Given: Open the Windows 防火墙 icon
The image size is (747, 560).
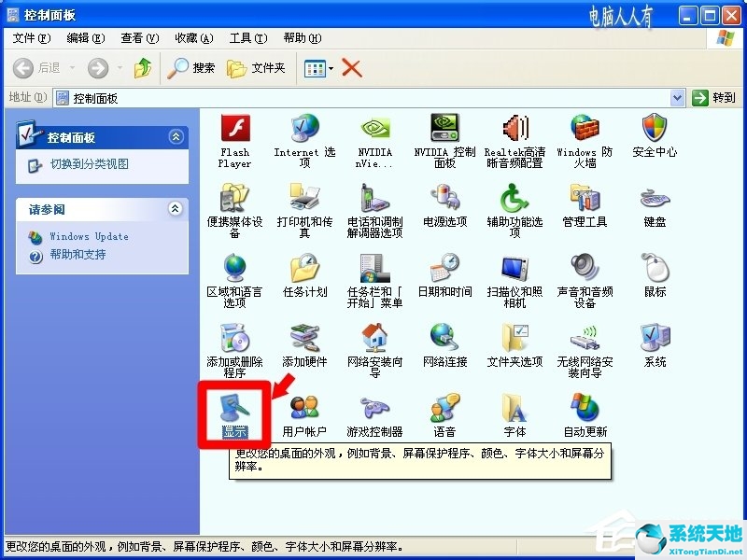Looking at the screenshot, I should click(584, 131).
